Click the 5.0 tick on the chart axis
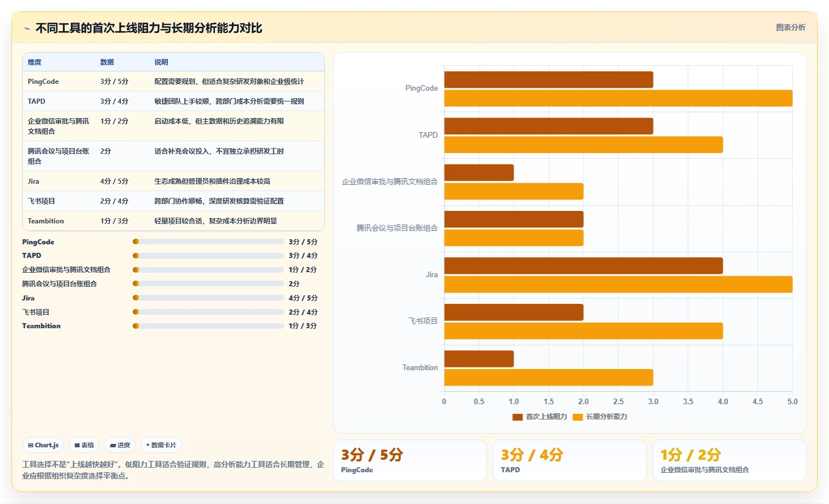The width and height of the screenshot is (829, 504). pos(792,401)
